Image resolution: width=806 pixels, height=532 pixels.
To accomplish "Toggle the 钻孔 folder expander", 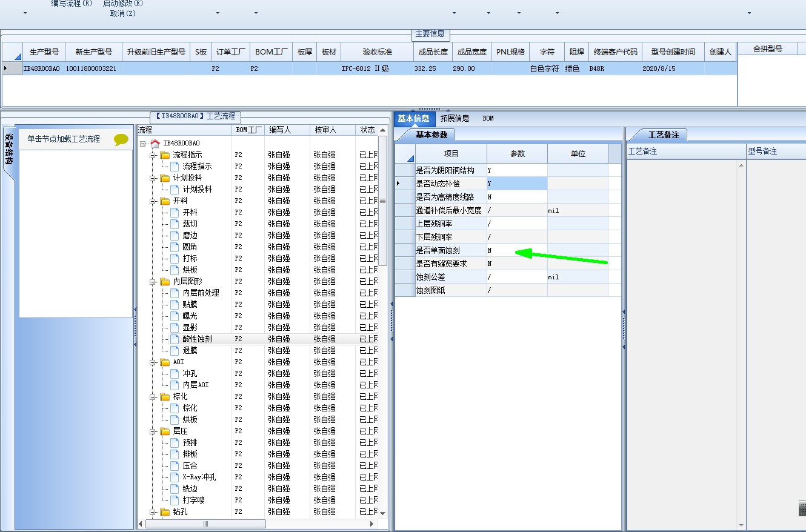I will pyautogui.click(x=153, y=512).
